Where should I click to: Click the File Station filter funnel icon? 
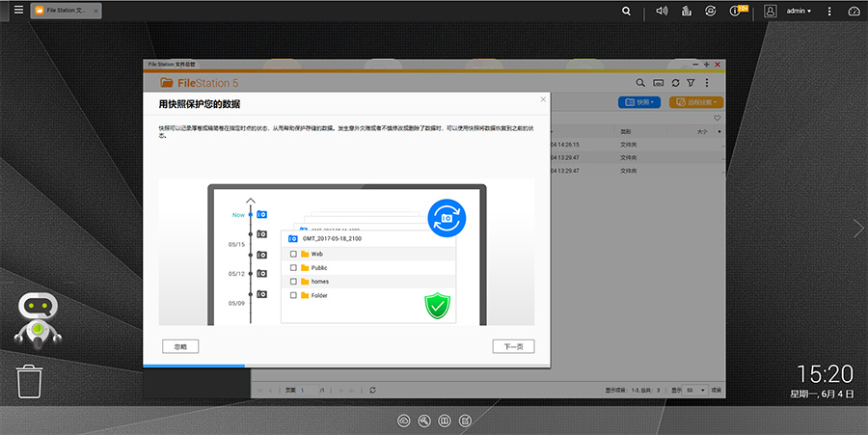691,83
